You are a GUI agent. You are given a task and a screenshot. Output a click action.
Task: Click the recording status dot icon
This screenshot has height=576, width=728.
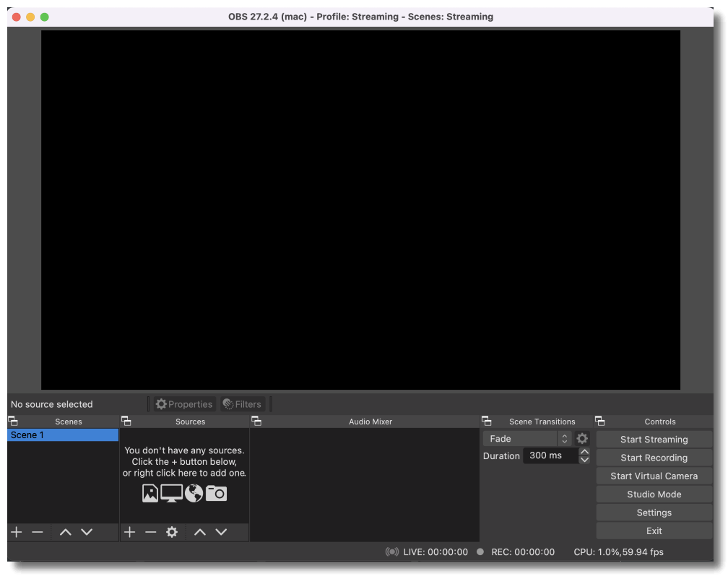[x=480, y=551]
